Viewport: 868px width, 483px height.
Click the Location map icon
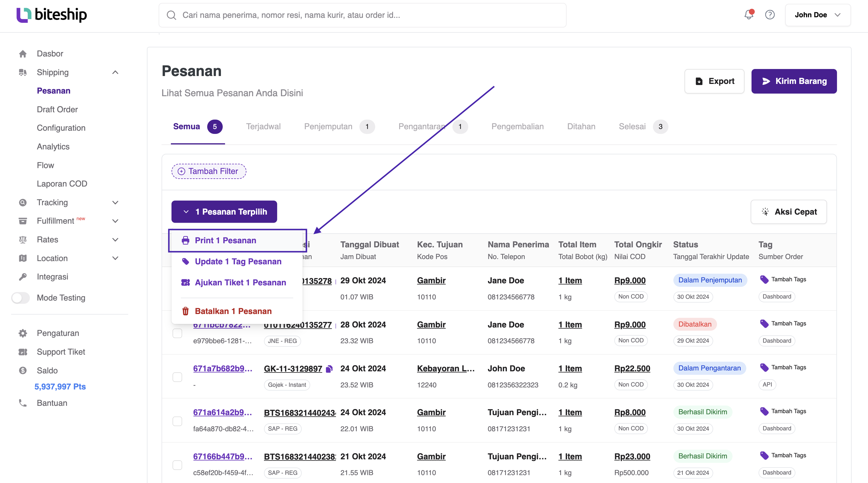point(23,258)
